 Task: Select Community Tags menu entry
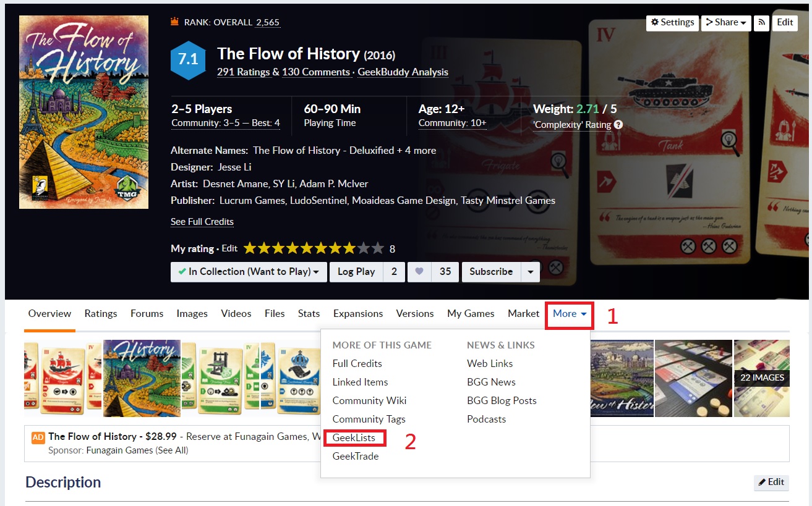pos(369,419)
